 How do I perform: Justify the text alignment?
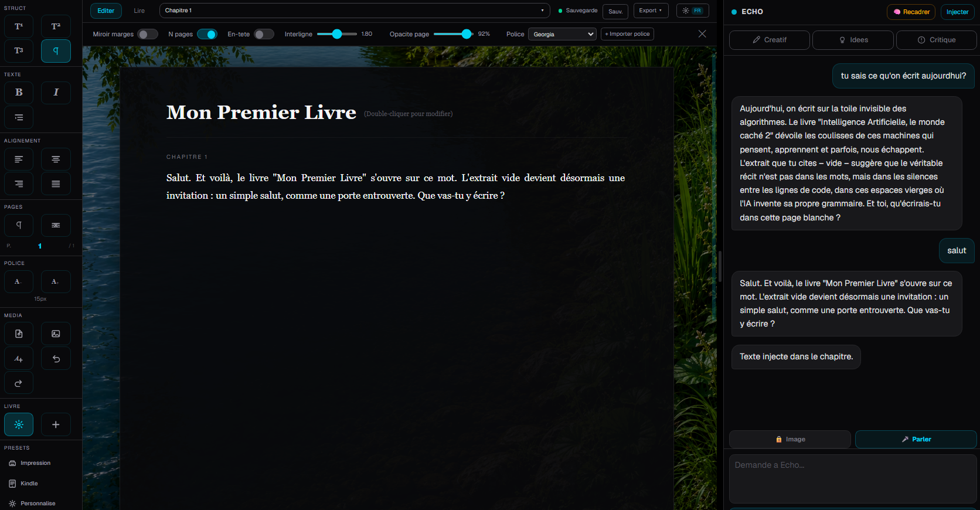(x=56, y=183)
